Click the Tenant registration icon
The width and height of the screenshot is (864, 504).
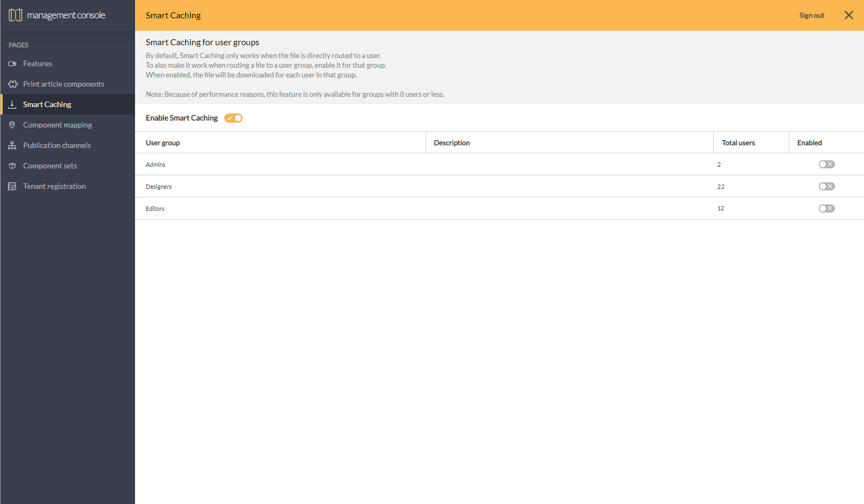point(12,186)
